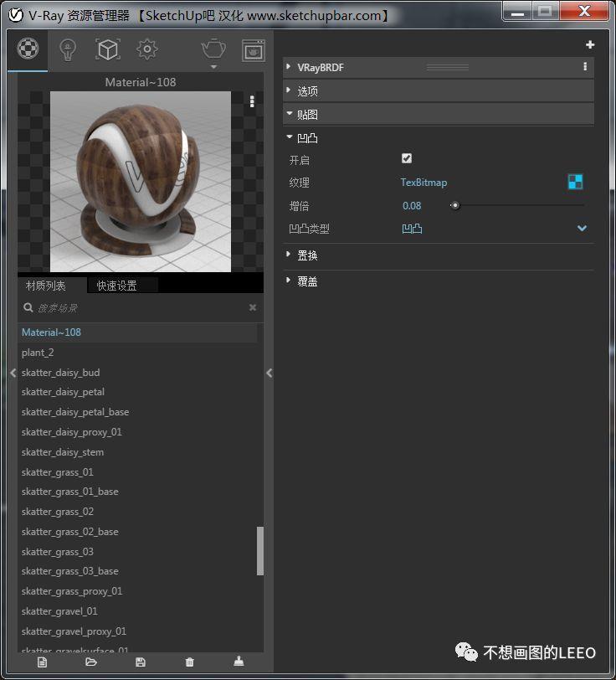Open the Settings gear icon

click(147, 49)
